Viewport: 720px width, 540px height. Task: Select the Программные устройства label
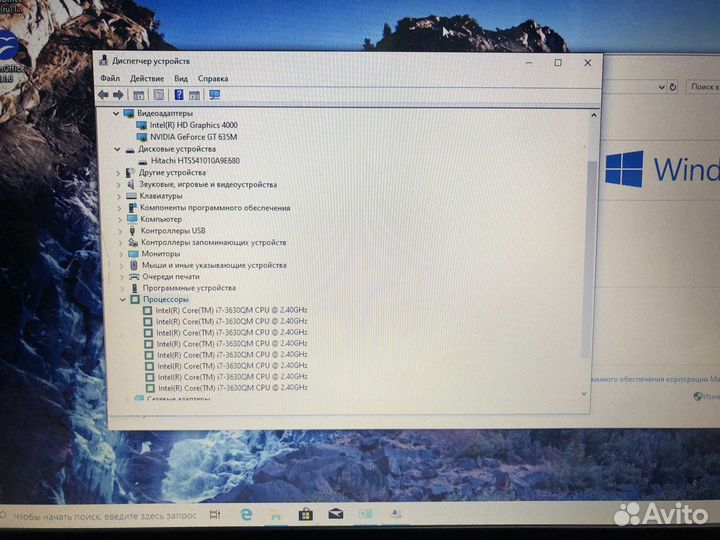click(x=189, y=288)
